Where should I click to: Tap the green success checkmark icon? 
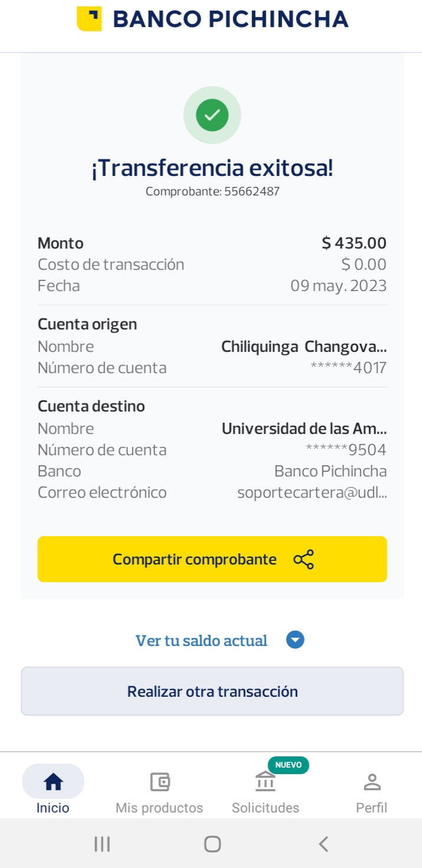tap(212, 115)
